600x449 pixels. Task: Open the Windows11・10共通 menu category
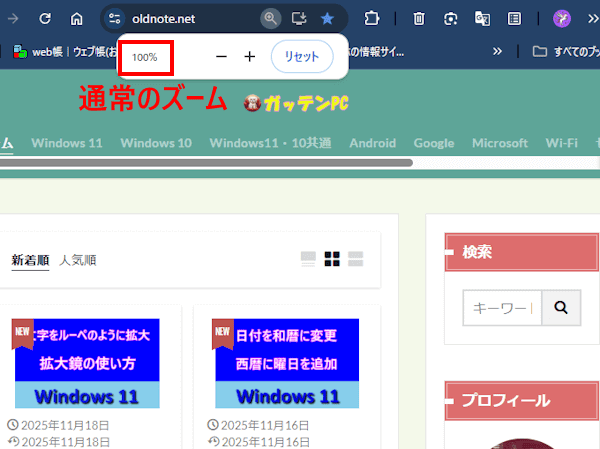click(x=271, y=143)
